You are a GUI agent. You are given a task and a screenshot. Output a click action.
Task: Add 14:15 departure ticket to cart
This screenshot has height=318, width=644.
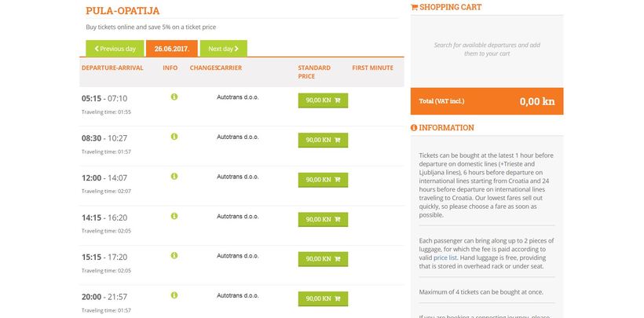[323, 219]
